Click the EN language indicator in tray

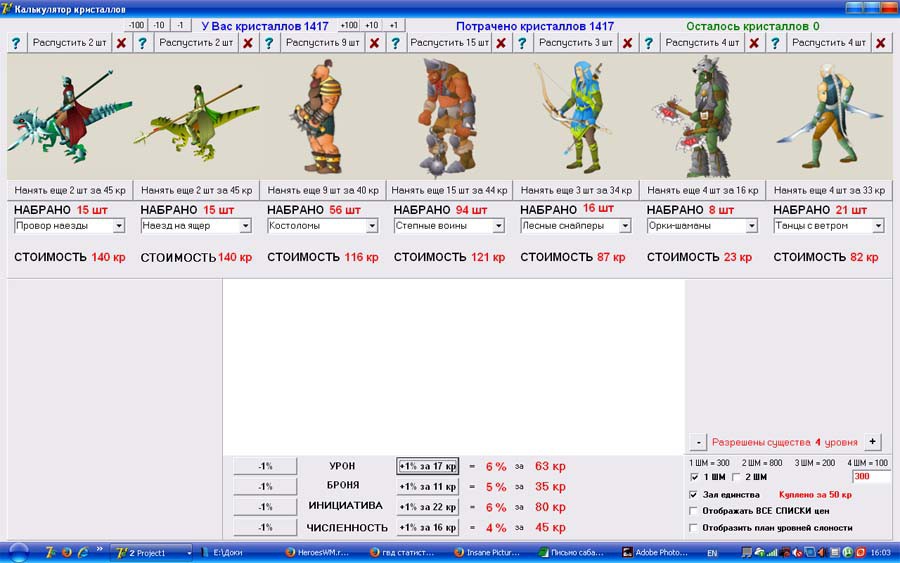pos(712,553)
